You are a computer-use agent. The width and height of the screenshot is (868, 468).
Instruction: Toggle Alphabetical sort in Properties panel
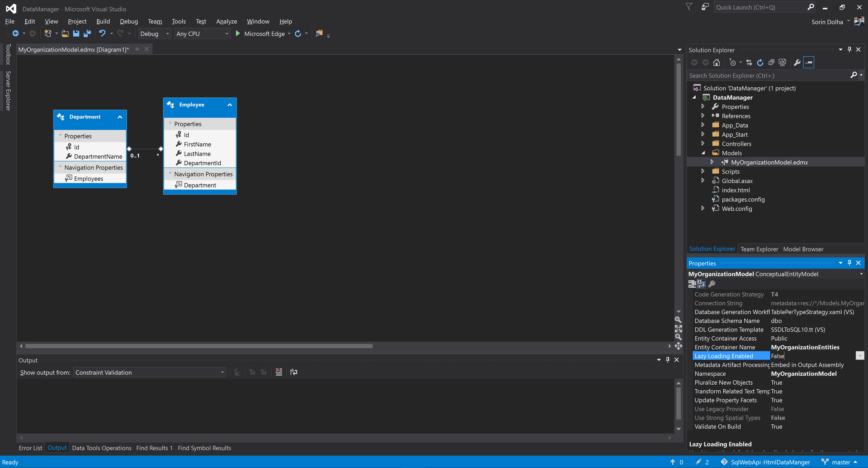701,284
